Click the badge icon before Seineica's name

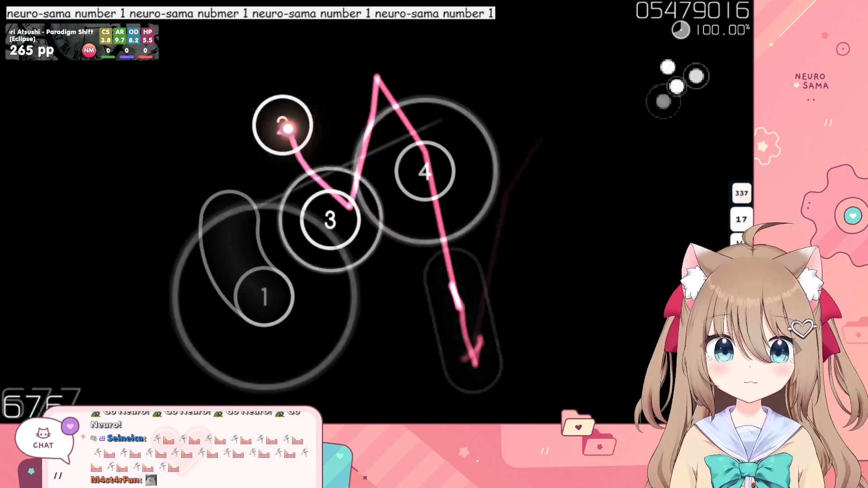click(x=94, y=438)
